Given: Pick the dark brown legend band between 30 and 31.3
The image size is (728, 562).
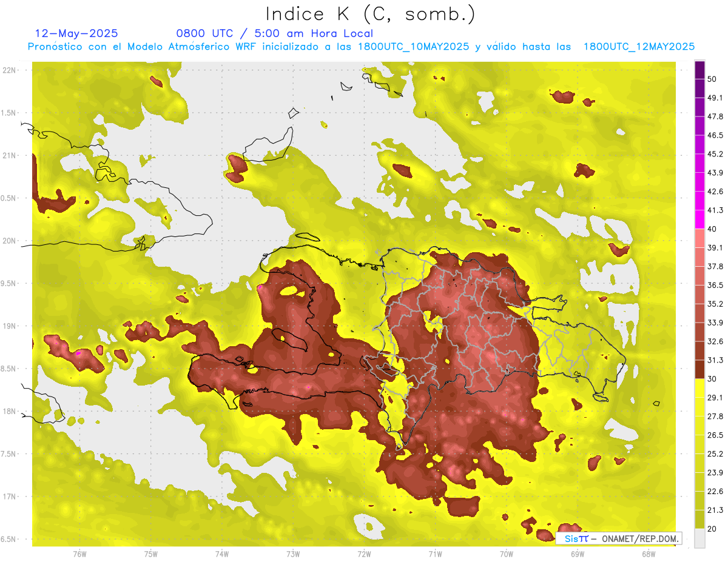Looking at the screenshot, I should click(699, 369).
